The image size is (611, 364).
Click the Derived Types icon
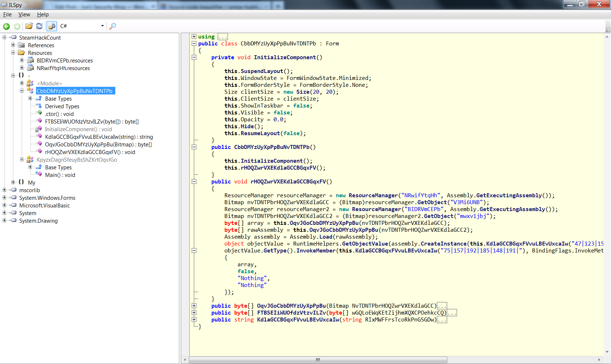point(39,106)
